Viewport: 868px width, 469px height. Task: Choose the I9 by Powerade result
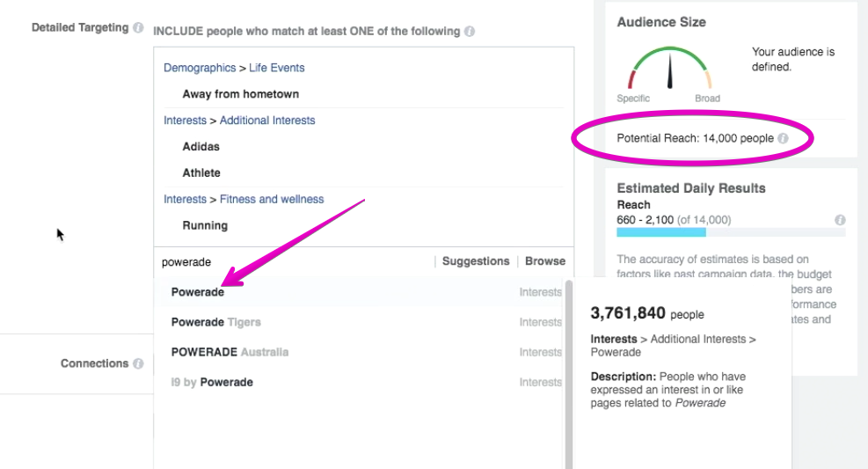pos(360,382)
